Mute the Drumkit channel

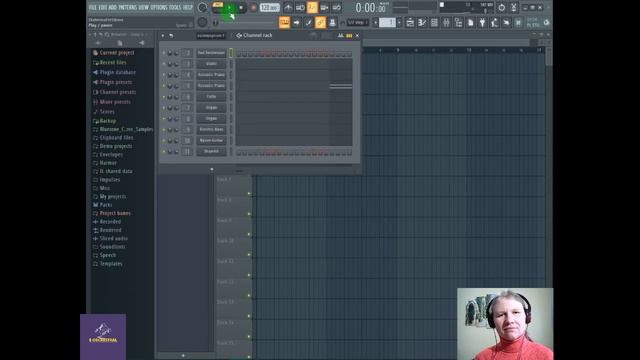tap(164, 151)
